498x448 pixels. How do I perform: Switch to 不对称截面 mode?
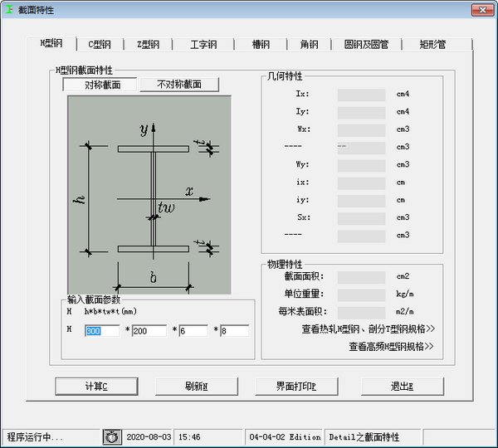[179, 85]
